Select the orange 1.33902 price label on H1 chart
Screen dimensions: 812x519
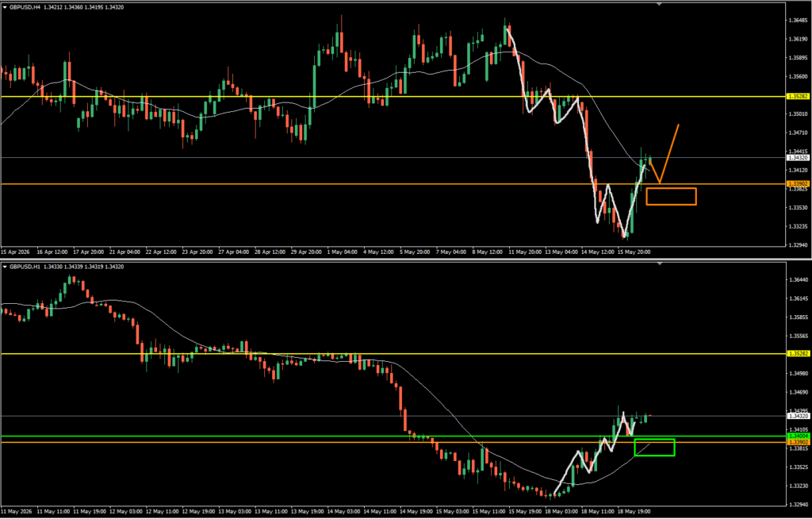[x=798, y=442]
